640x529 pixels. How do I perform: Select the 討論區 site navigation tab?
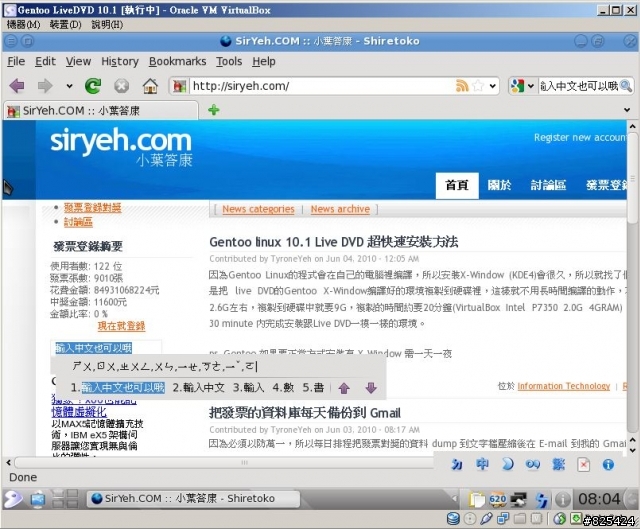click(x=548, y=185)
